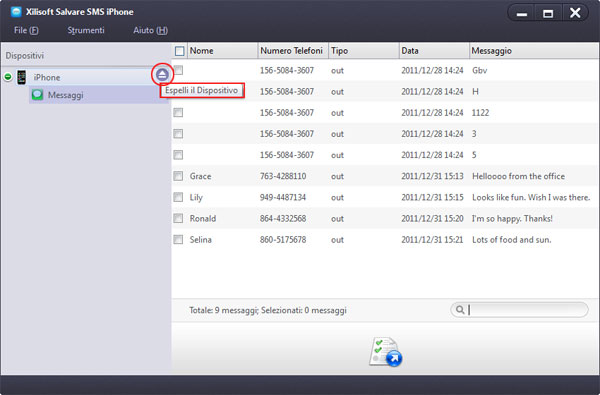
Task: Open the Aiuto menu
Action: (x=150, y=30)
